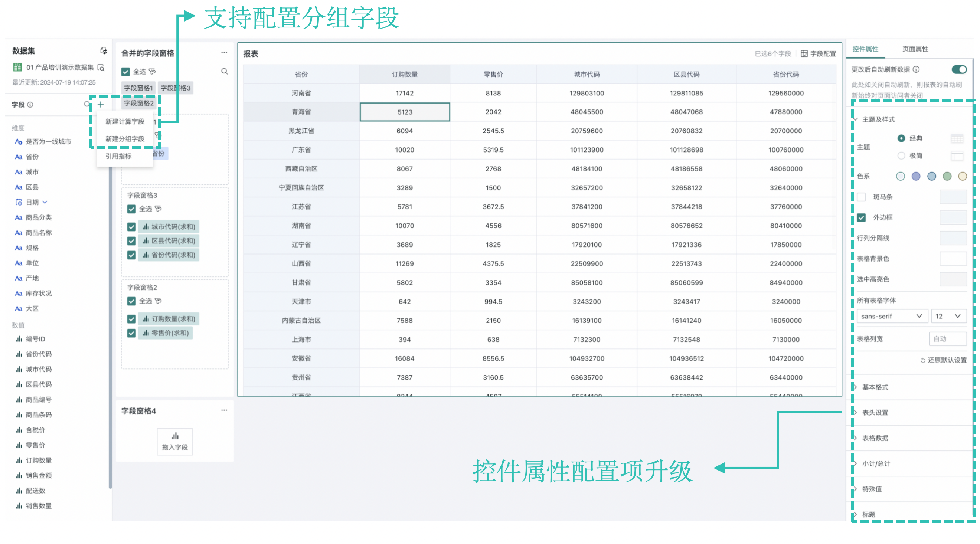Viewport: 980px width, 544px height.
Task: Open the sans-serif font dropdown
Action: point(892,316)
